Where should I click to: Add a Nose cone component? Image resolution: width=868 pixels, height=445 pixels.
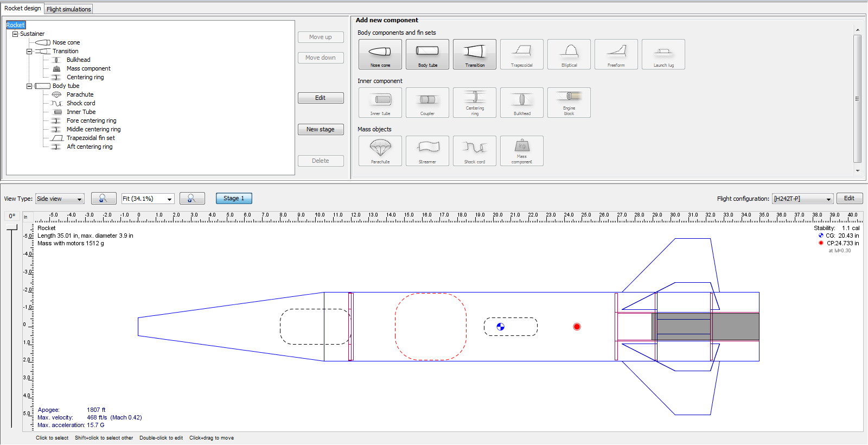(380, 54)
